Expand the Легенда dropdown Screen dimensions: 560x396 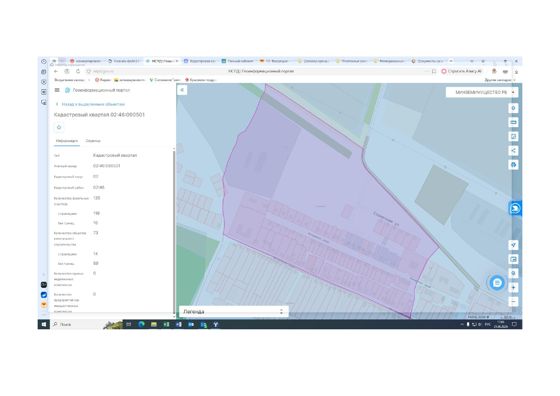point(234,312)
